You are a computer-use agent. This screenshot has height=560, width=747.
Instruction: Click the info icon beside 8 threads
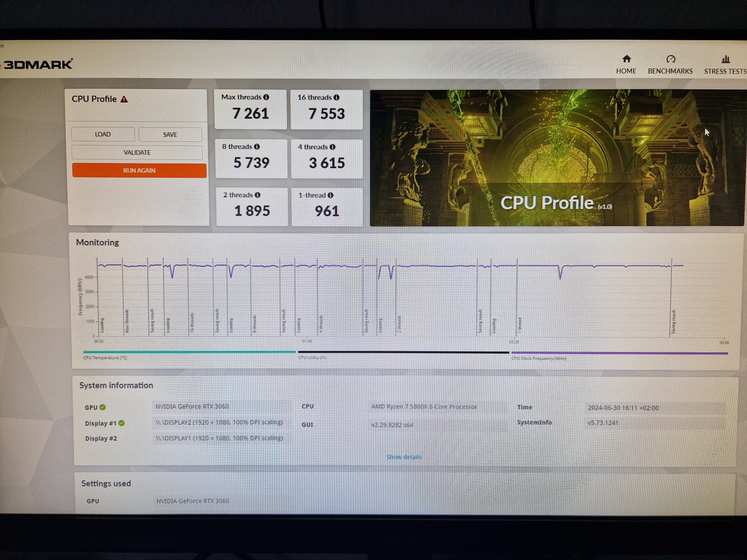click(257, 147)
